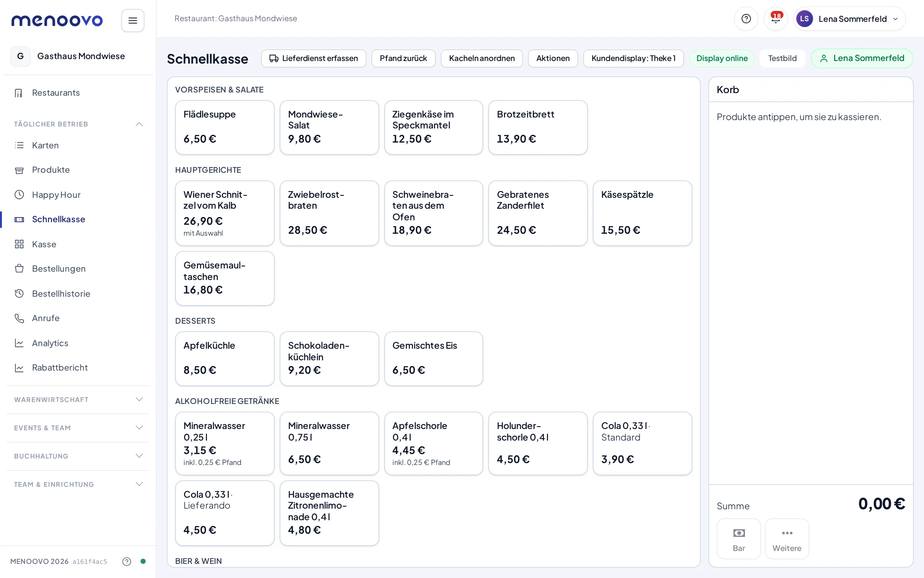Image resolution: width=924 pixels, height=578 pixels.
Task: Click the Produkte archive icon
Action: point(19,170)
